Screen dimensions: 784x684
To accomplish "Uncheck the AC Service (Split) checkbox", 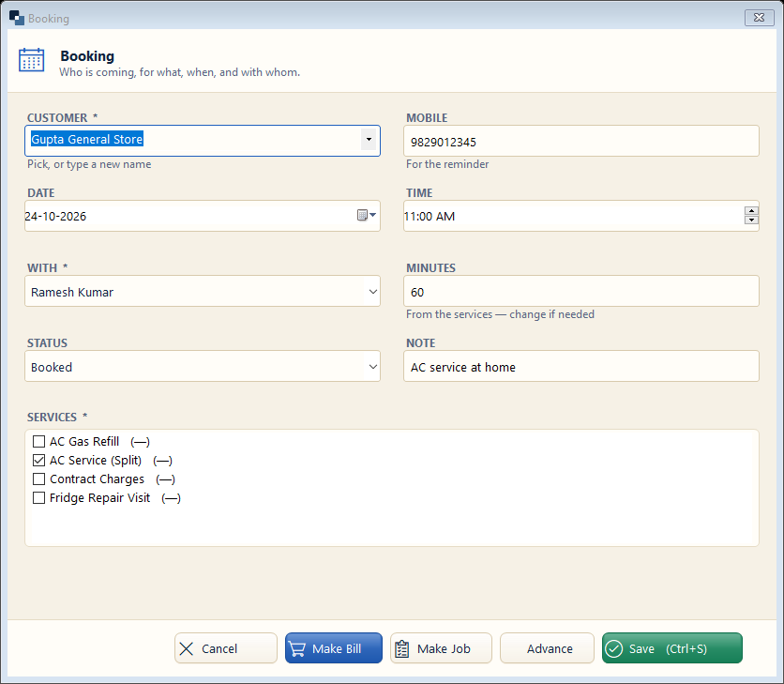I will click(38, 461).
